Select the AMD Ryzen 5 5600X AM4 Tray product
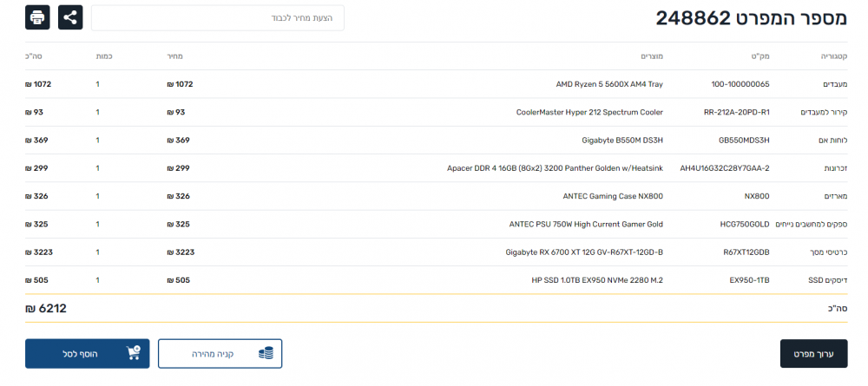Viewport: 868px width, 386px height. click(609, 85)
